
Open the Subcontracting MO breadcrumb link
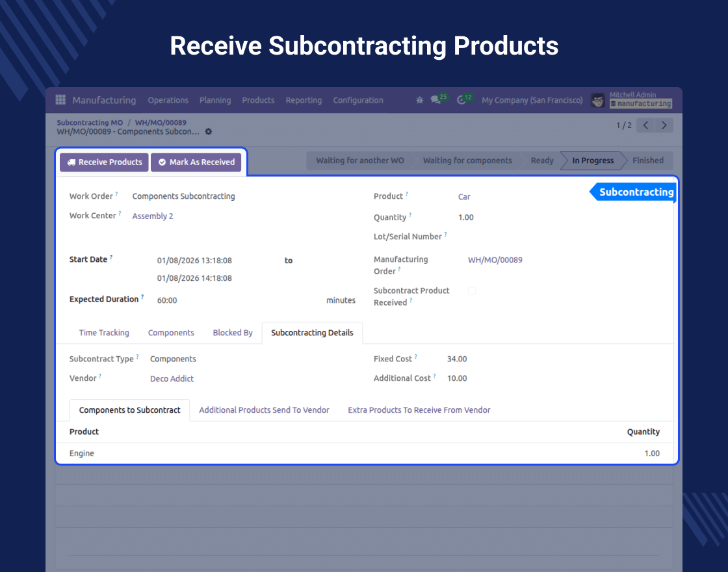90,123
